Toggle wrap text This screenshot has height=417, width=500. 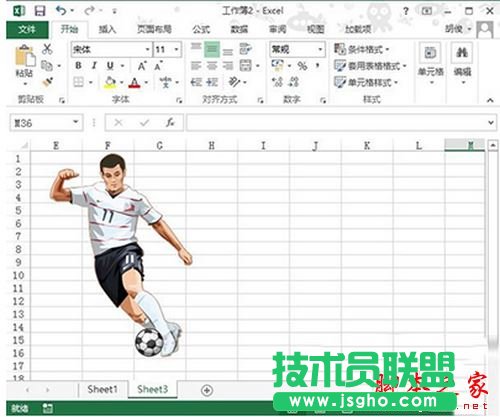click(x=246, y=49)
